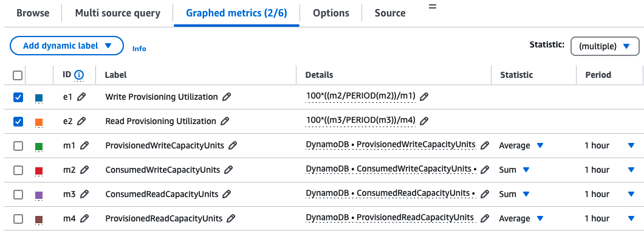This screenshot has width=644, height=236.
Task: Uncheck the e1 Write Provisioning Utilization checkbox
Action: 18,97
